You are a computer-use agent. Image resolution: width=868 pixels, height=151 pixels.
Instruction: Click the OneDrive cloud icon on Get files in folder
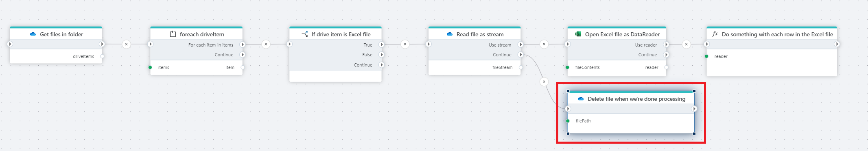[33, 34]
